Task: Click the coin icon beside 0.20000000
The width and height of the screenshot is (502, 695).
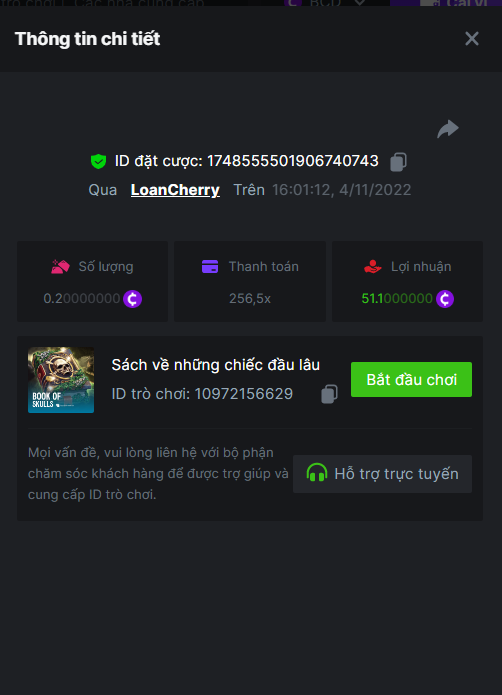Action: point(132,299)
